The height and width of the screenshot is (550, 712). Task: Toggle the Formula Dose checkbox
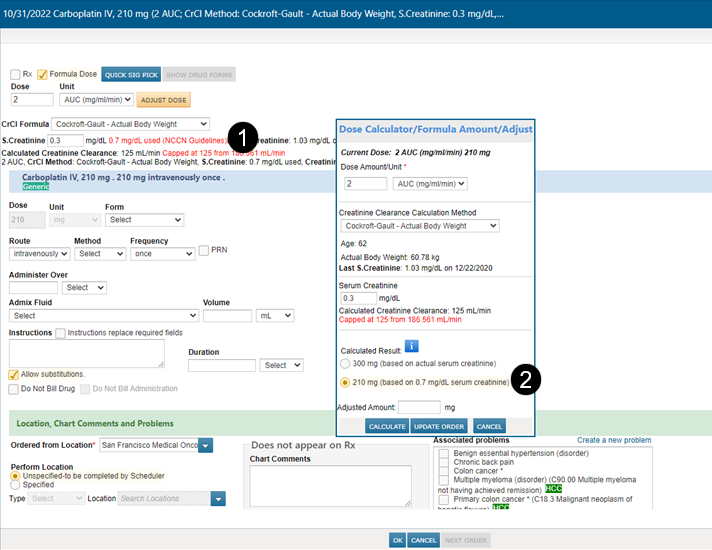click(42, 74)
